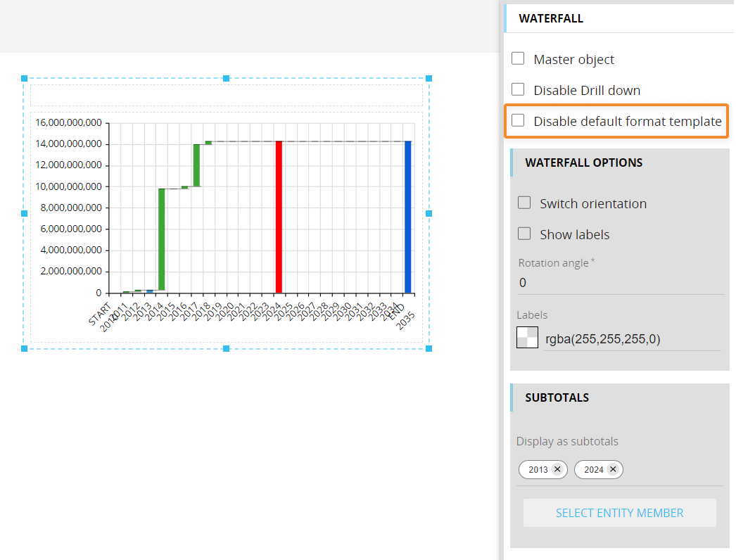Collapse the Waterfall section header
This screenshot has height=560, width=736.
tap(551, 19)
